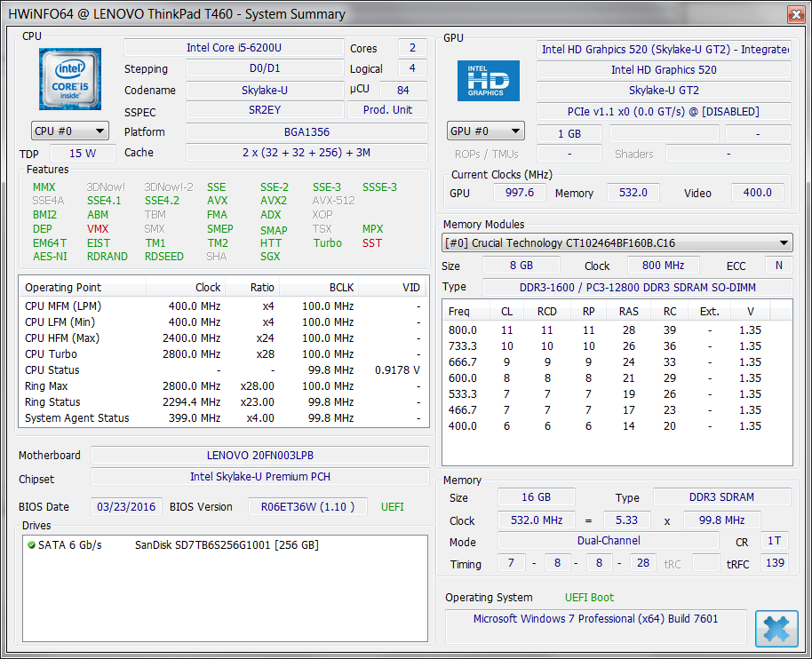
Task: Click the 1 GB GPU memory field
Action: pyautogui.click(x=569, y=133)
